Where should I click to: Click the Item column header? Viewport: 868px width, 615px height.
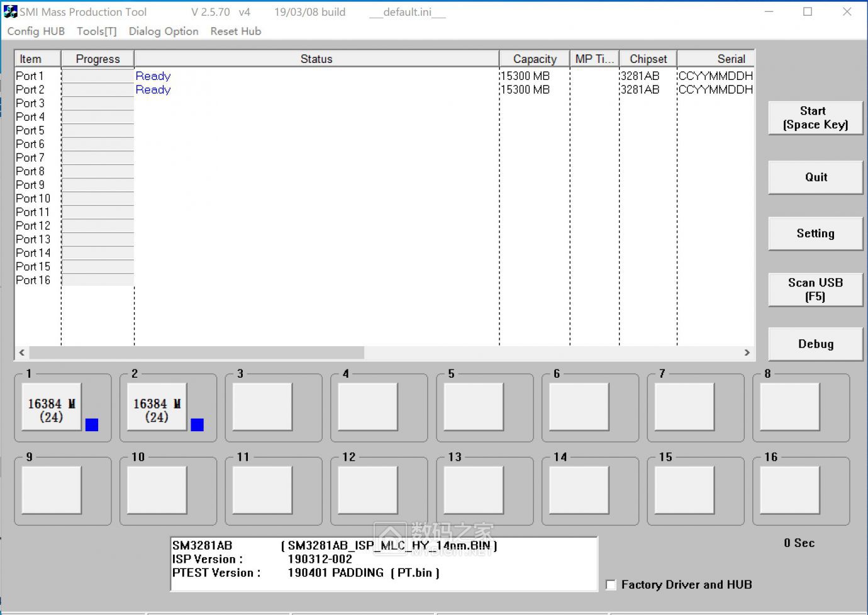pos(38,59)
